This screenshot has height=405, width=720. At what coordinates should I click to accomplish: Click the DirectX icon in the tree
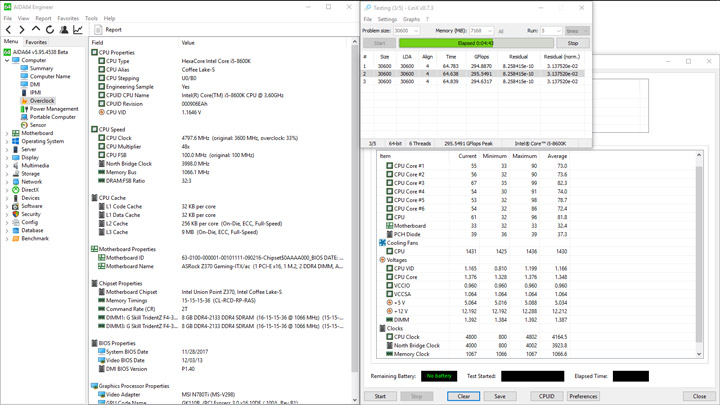coord(16,190)
